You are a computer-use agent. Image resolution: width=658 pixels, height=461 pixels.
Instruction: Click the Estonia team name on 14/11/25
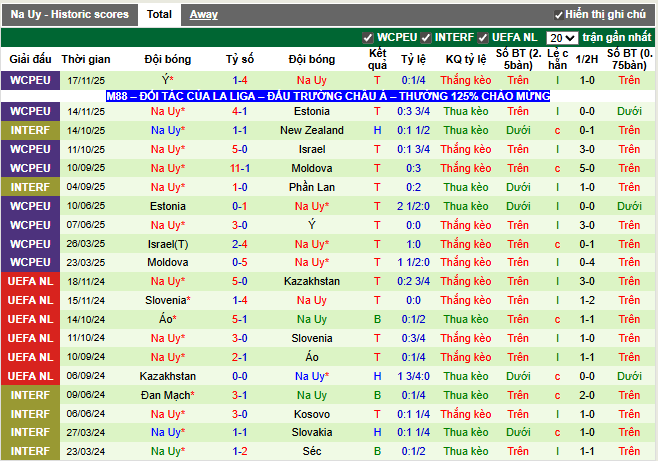(x=312, y=111)
